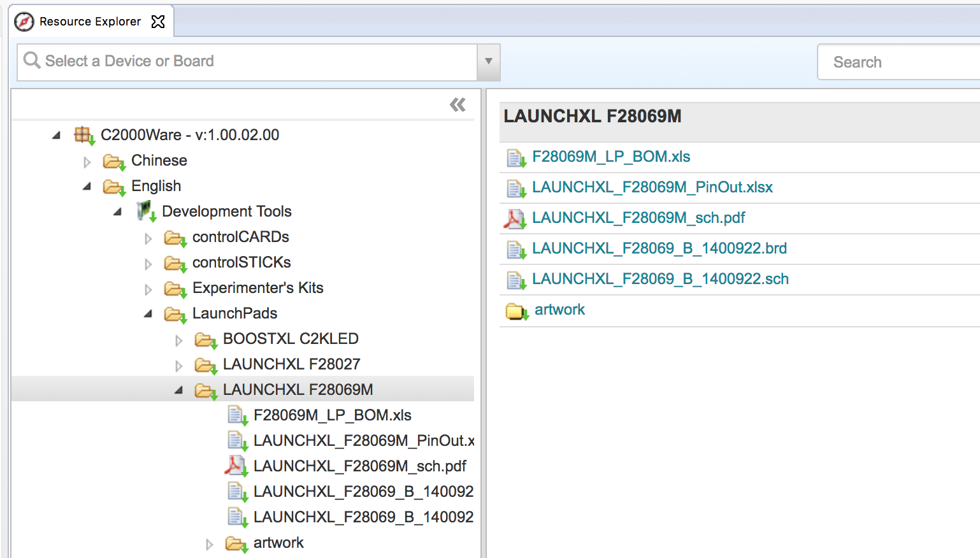Collapse the LAUNCHXL F28069M tree folder

click(x=179, y=390)
